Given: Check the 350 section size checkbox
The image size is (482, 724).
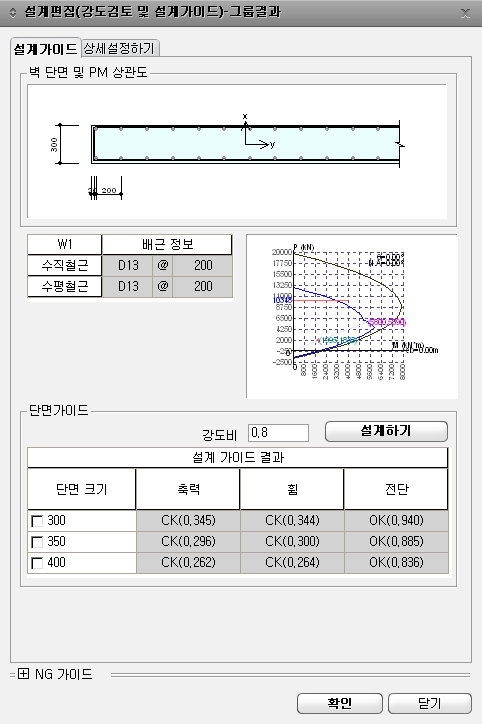Looking at the screenshot, I should (37, 542).
